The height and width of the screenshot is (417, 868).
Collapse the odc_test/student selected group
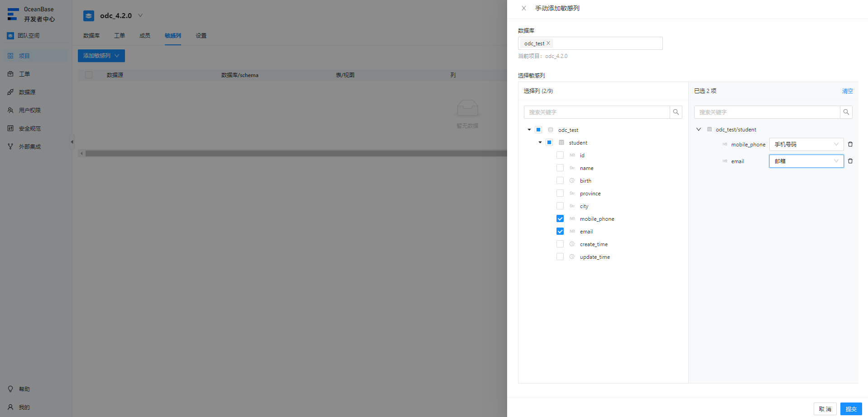699,129
